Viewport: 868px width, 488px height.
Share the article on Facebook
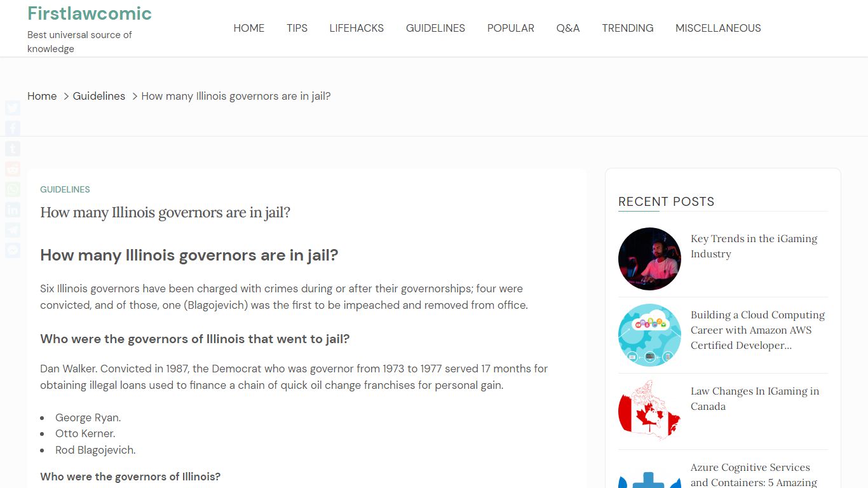coord(13,128)
